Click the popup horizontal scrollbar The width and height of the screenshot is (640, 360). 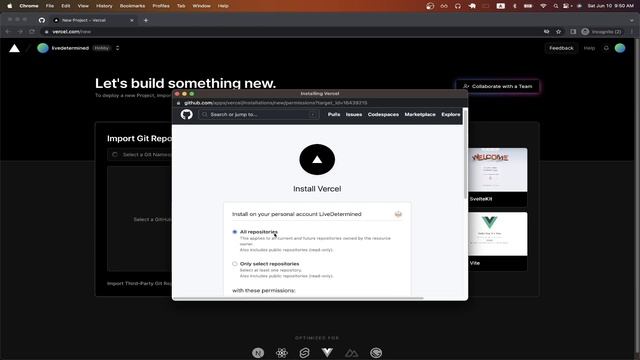(298, 298)
